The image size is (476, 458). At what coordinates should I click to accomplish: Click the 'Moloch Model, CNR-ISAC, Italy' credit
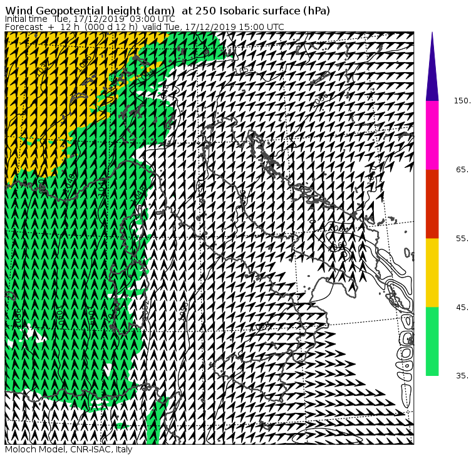pos(69,450)
